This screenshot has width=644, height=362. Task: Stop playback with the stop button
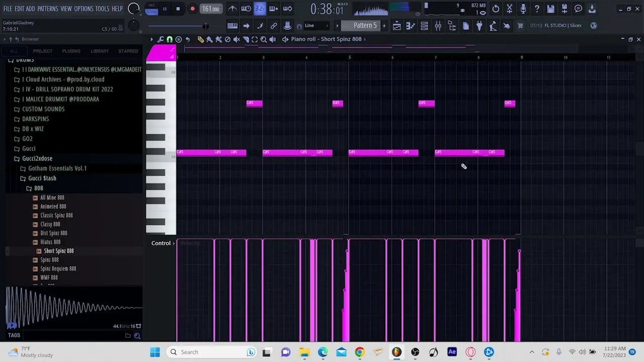click(178, 9)
